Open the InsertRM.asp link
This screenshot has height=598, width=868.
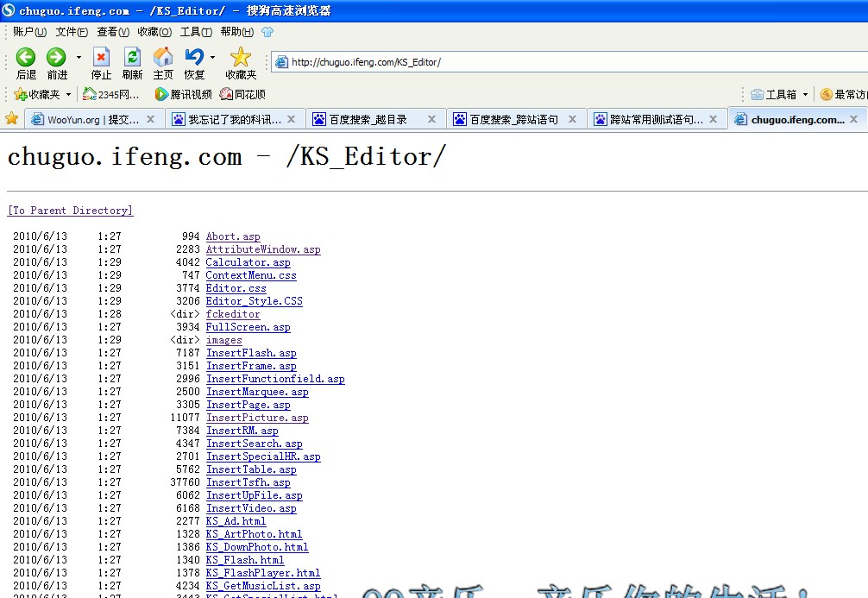pos(242,431)
